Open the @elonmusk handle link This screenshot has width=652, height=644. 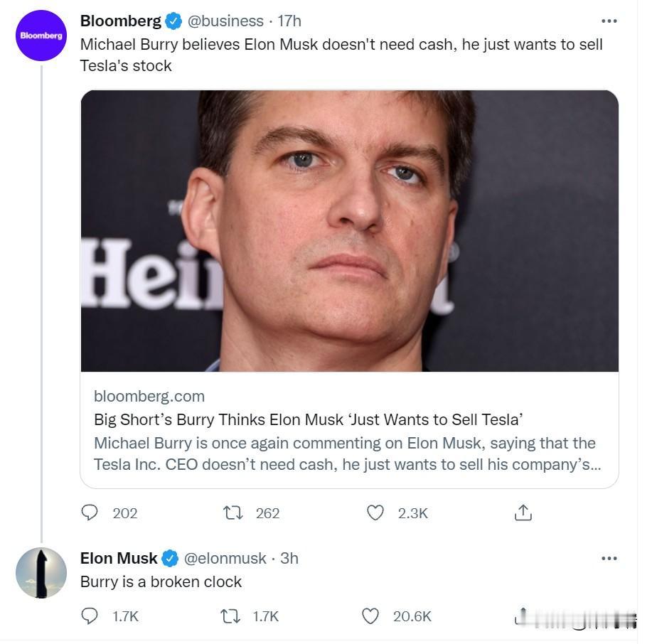click(227, 558)
